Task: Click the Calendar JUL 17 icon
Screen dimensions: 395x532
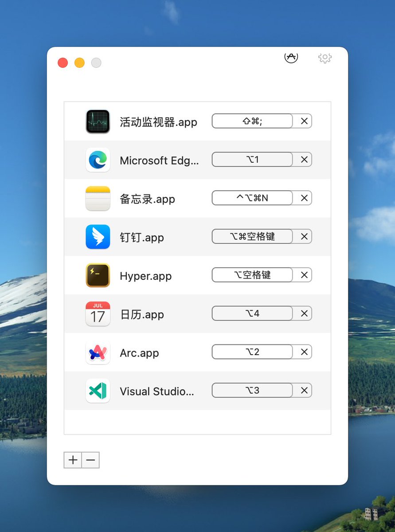Action: tap(98, 314)
